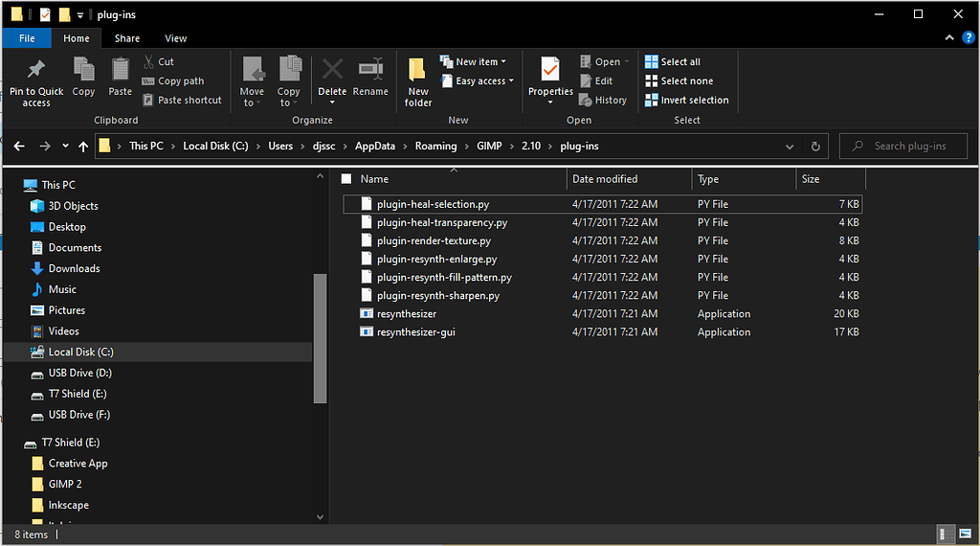Open recent locations dropdown arrow
This screenshot has height=546, width=980.
pyautogui.click(x=65, y=146)
